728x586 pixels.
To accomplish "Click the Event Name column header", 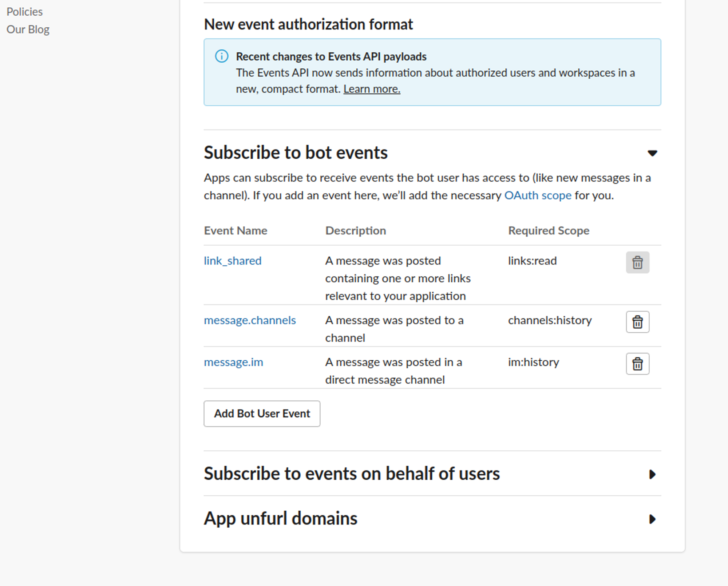I will pos(236,231).
